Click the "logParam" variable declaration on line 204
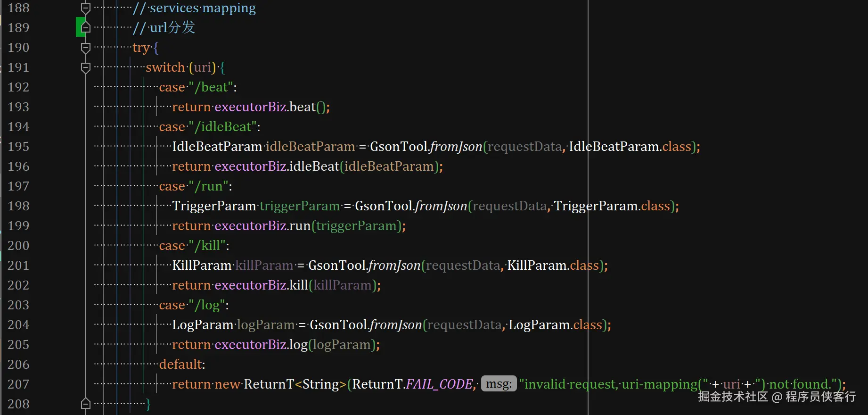 (x=266, y=325)
